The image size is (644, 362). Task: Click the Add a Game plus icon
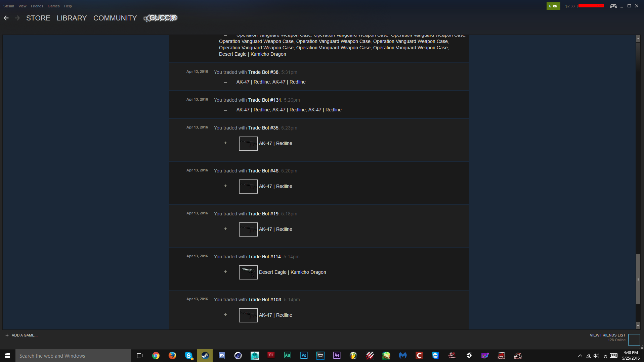[x=7, y=335]
